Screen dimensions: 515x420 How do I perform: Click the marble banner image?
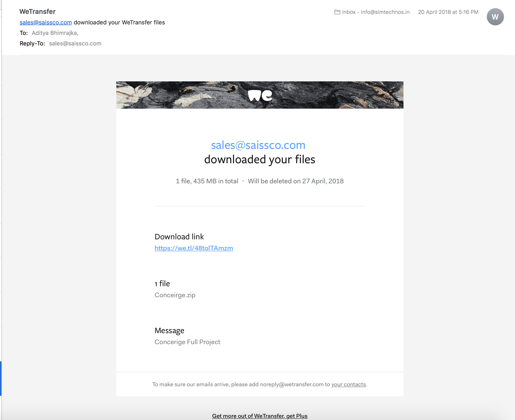click(x=260, y=95)
